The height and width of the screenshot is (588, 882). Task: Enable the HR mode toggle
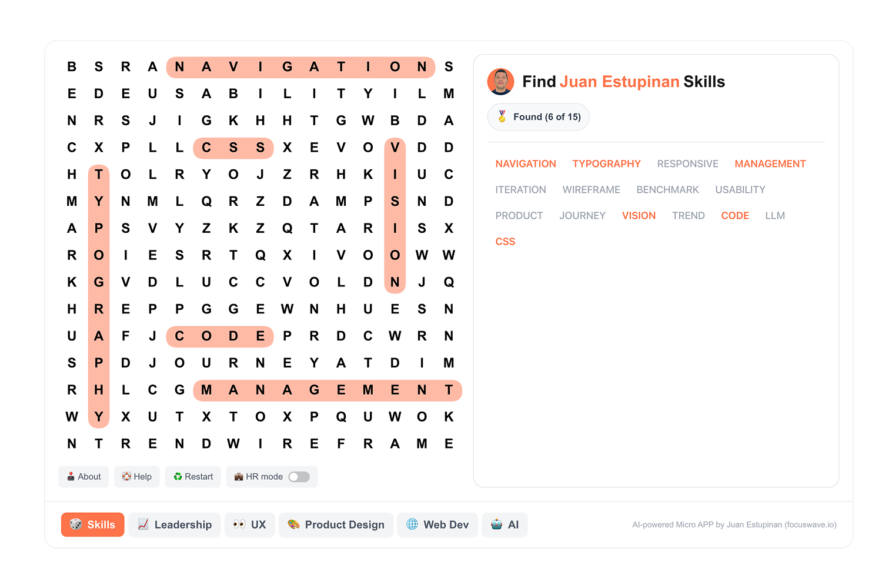299,477
